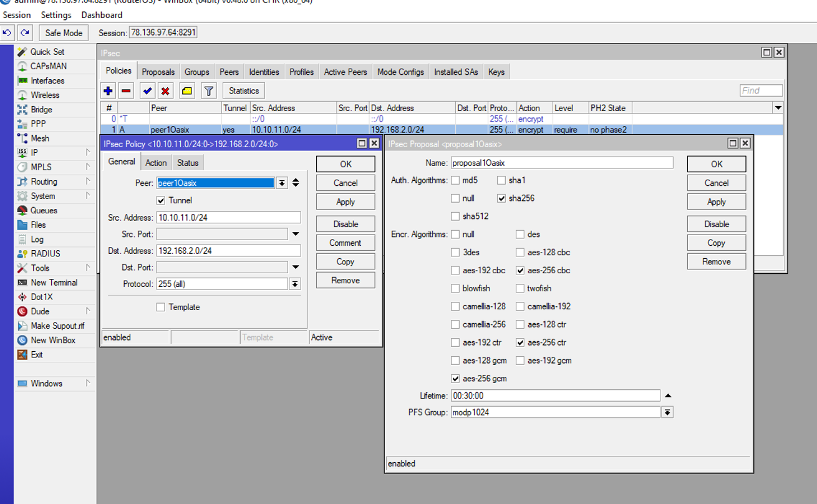Switch to the Proposals tab
The height and width of the screenshot is (504, 817).
pyautogui.click(x=158, y=72)
